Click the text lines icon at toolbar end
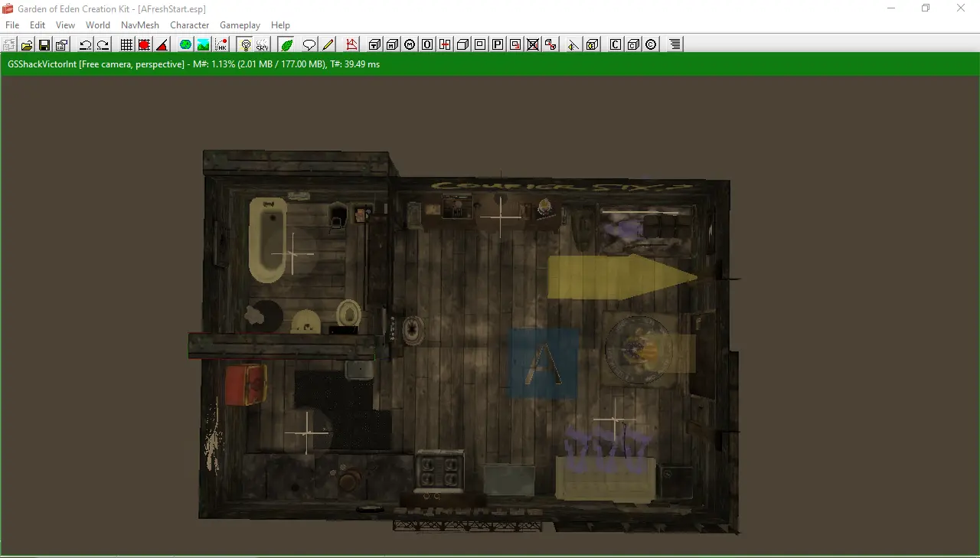980x558 pixels. [x=675, y=44]
